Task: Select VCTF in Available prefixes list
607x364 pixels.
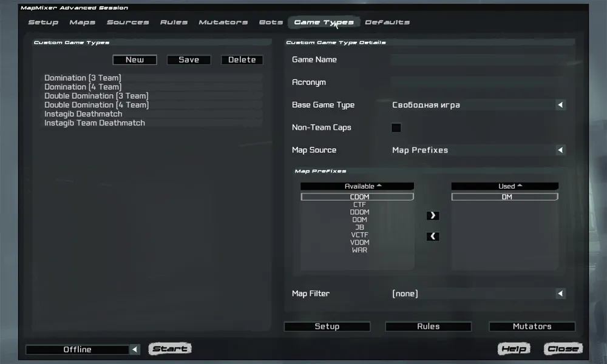Action: pos(359,235)
